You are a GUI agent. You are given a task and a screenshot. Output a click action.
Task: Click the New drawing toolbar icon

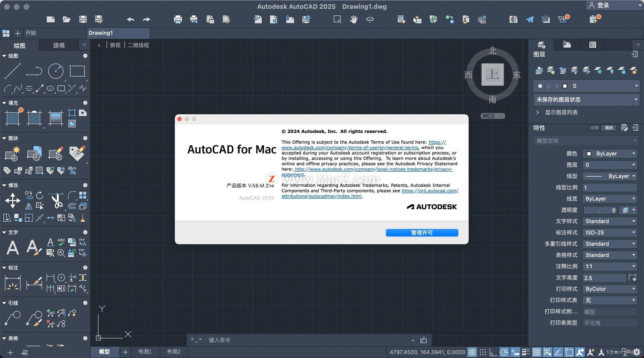pyautogui.click(x=51, y=19)
